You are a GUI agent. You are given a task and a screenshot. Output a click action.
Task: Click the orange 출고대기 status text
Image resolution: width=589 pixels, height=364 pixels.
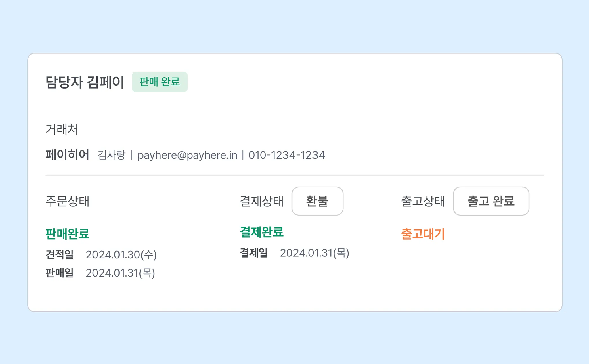pyautogui.click(x=423, y=234)
